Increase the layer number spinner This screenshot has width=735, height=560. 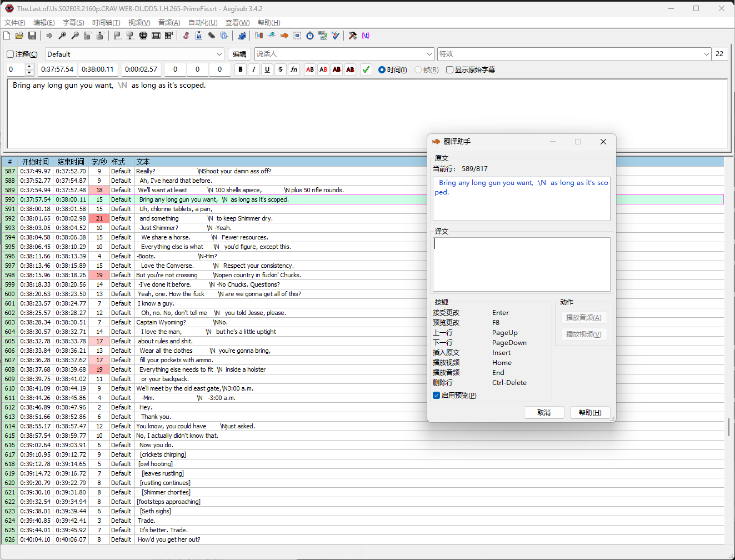coord(29,67)
